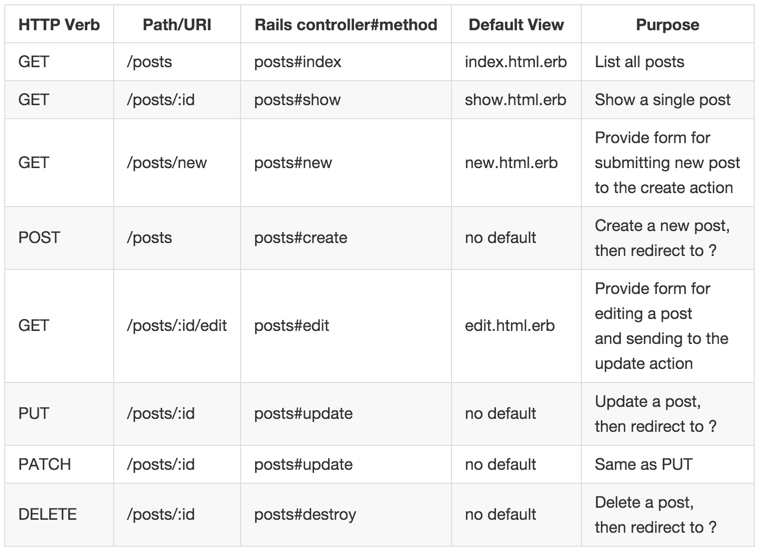The image size is (759, 551).
Task: Click the "Purpose" column header
Action: 667,24
